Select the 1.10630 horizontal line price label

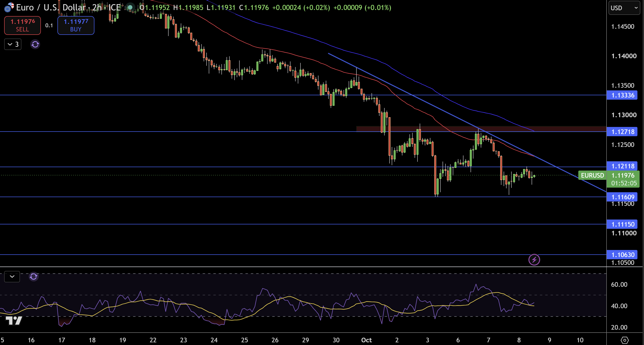622,255
